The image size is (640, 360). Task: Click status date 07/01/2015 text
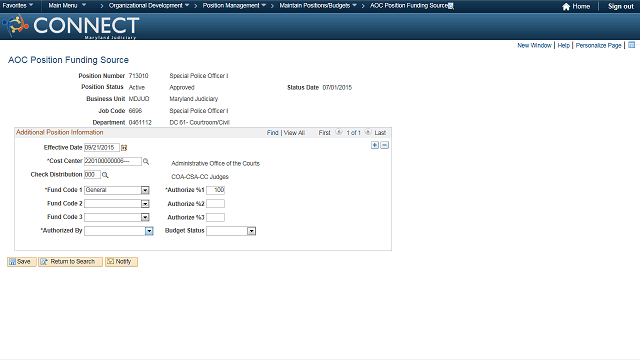[337, 87]
